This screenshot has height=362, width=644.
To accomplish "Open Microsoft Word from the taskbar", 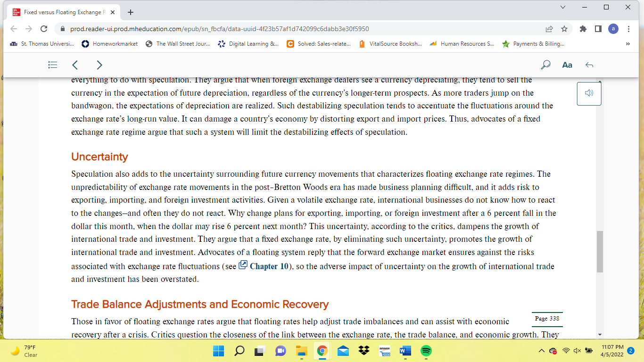I will (405, 351).
